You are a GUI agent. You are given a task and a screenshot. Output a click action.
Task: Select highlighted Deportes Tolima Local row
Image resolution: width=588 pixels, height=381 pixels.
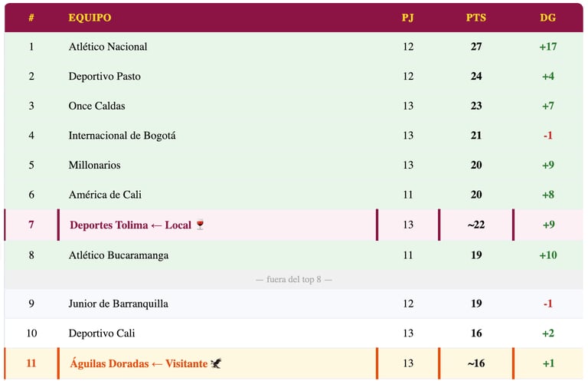click(x=130, y=225)
